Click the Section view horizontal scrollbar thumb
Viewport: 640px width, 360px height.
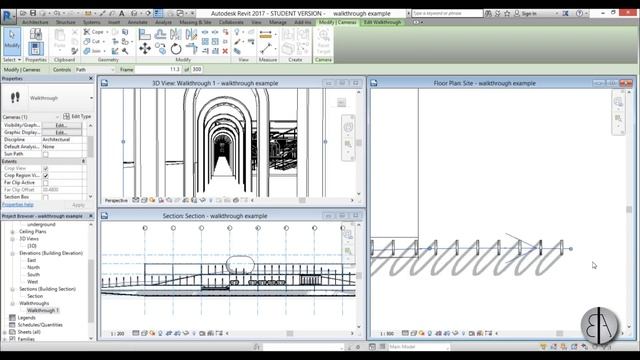(290, 333)
